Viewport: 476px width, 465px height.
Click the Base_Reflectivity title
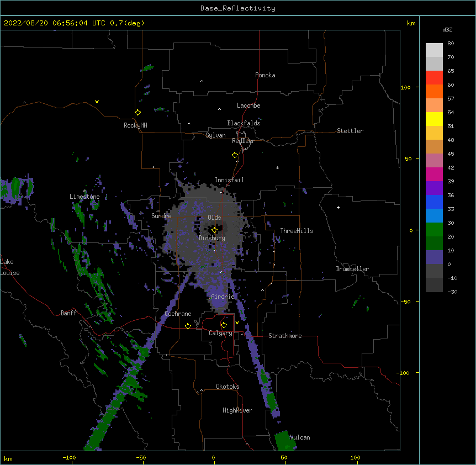pos(238,8)
